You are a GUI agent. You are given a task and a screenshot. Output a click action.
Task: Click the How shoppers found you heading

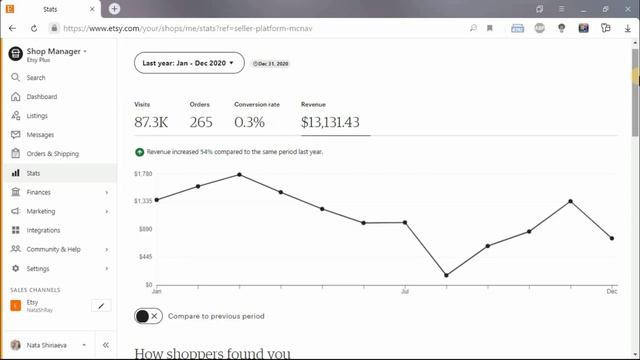click(212, 353)
